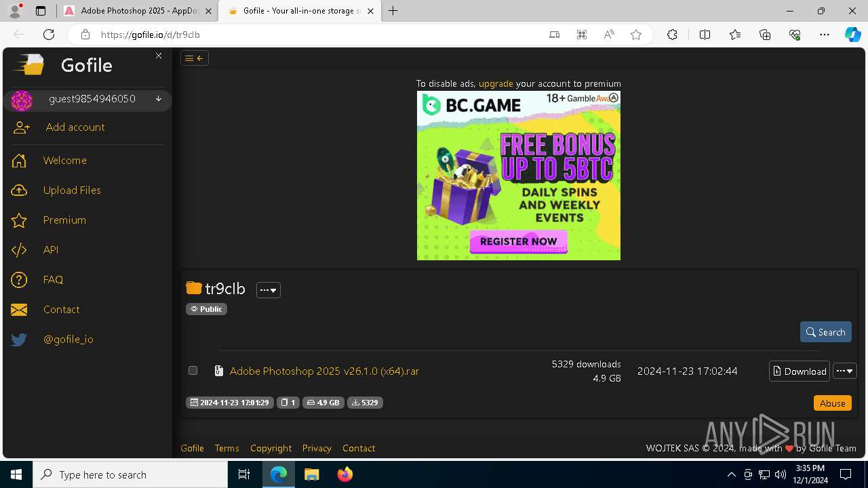Click the Gofile logo icon
The height and width of the screenshot is (488, 868).
click(x=29, y=65)
